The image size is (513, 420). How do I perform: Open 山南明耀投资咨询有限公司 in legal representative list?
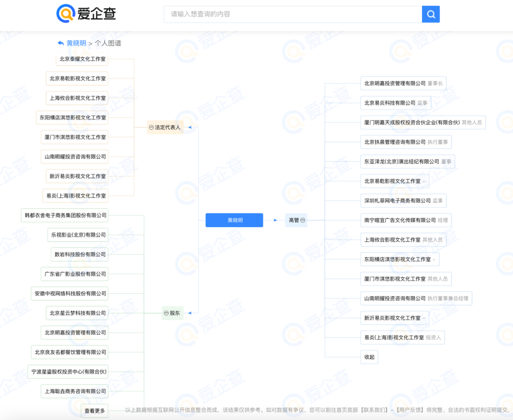coord(75,157)
